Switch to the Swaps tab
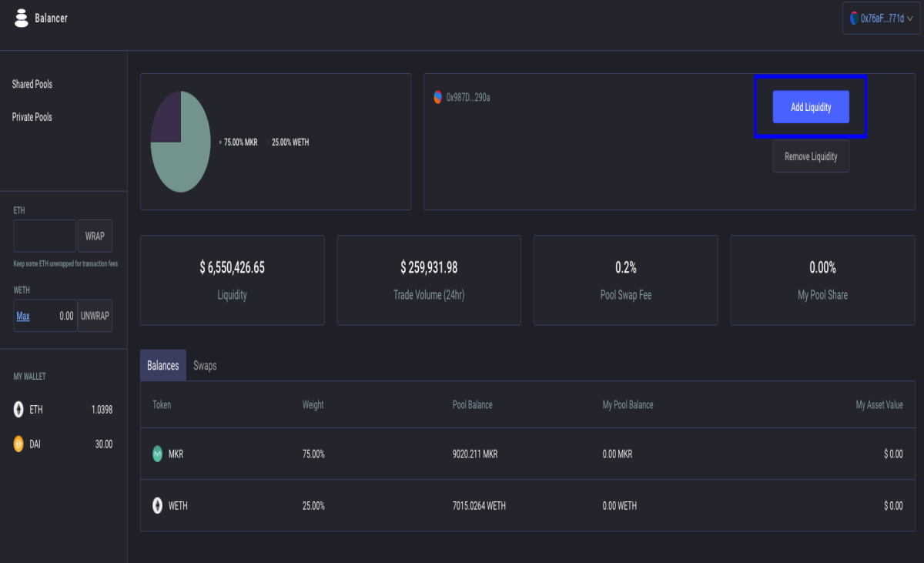The width and height of the screenshot is (924, 563). [205, 366]
